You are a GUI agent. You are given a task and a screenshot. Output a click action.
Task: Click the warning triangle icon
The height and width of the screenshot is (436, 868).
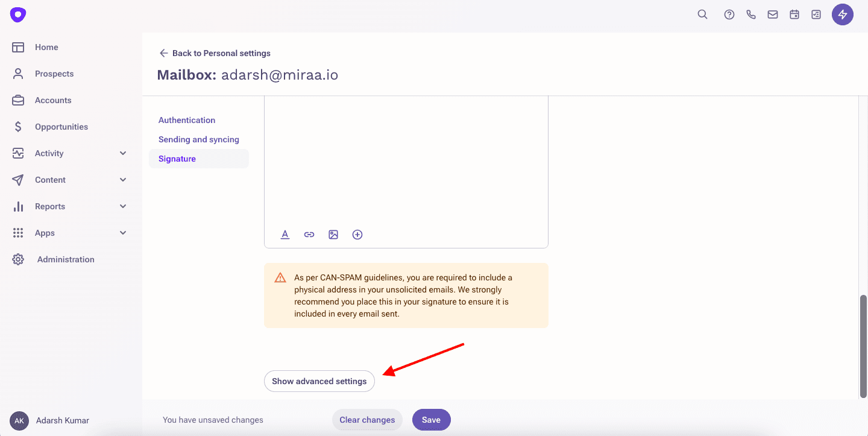point(280,278)
